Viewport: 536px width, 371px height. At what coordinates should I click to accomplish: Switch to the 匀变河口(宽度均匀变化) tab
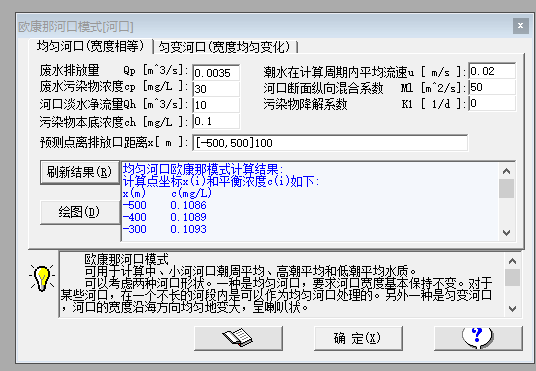(224, 47)
